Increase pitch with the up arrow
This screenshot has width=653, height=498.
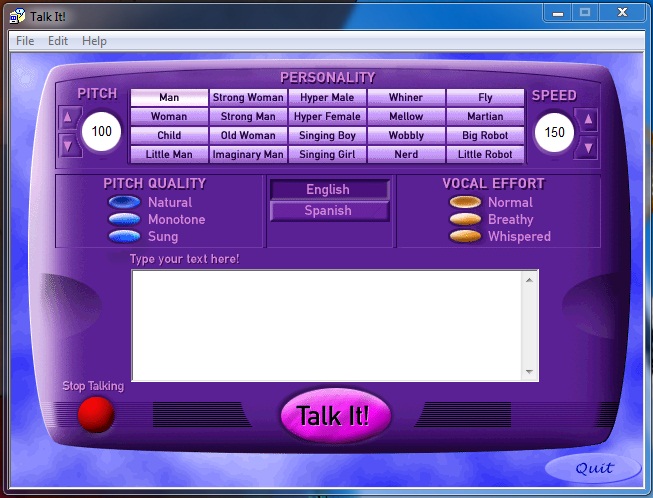coord(68,118)
